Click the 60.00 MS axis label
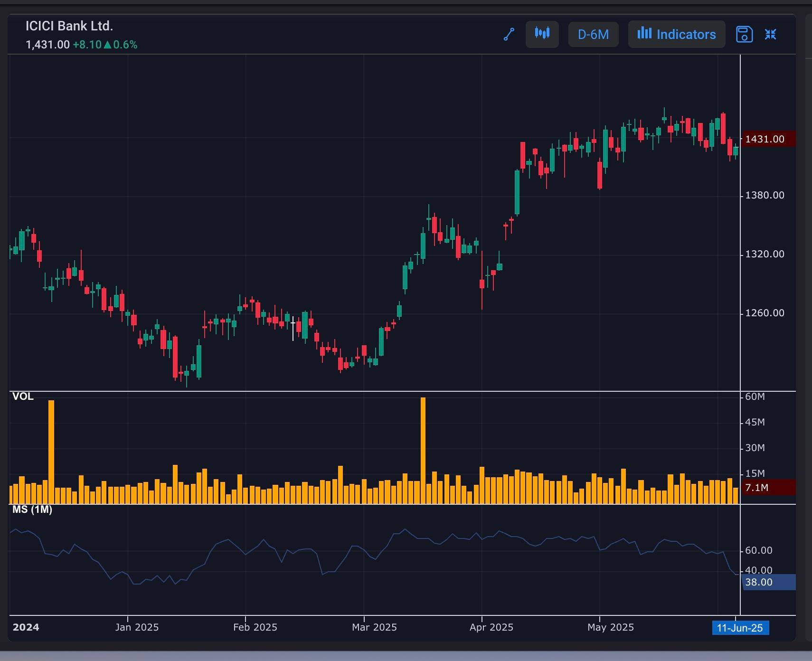Image resolution: width=812 pixels, height=661 pixels. coord(759,550)
